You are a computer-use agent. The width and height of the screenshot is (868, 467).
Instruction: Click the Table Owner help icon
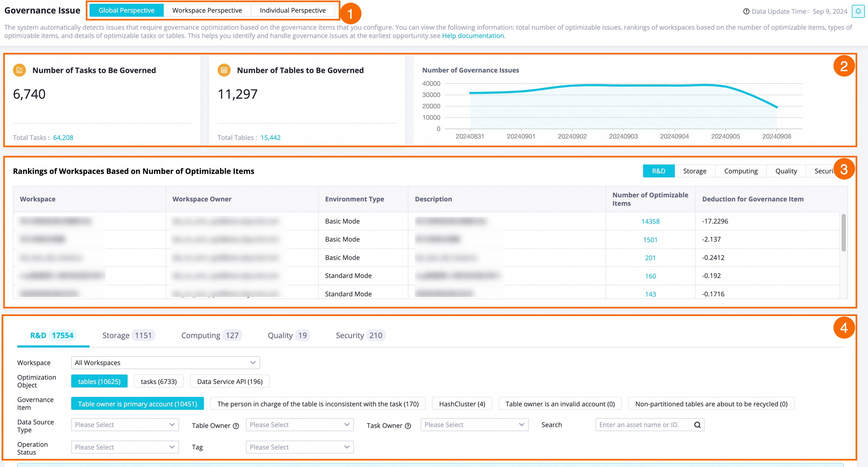point(236,426)
